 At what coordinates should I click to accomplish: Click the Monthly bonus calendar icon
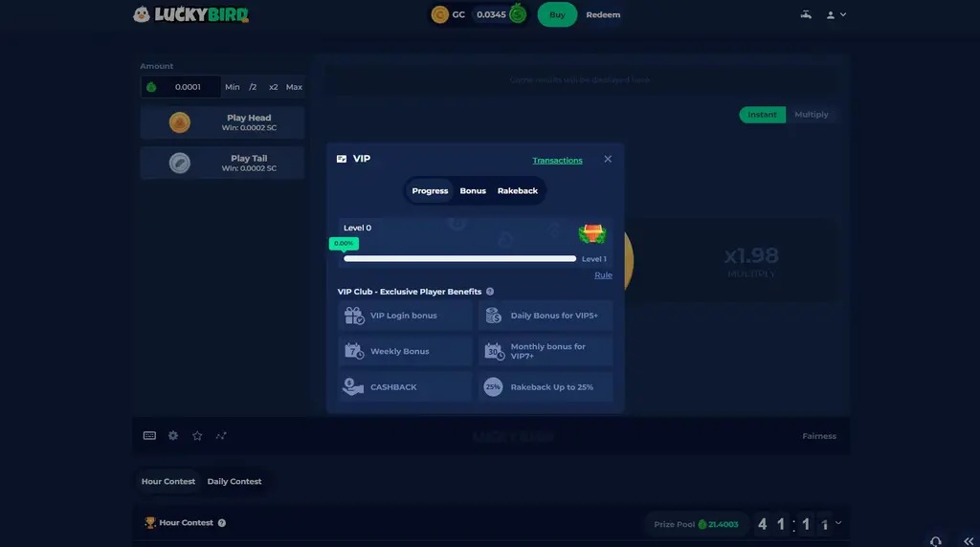(494, 351)
